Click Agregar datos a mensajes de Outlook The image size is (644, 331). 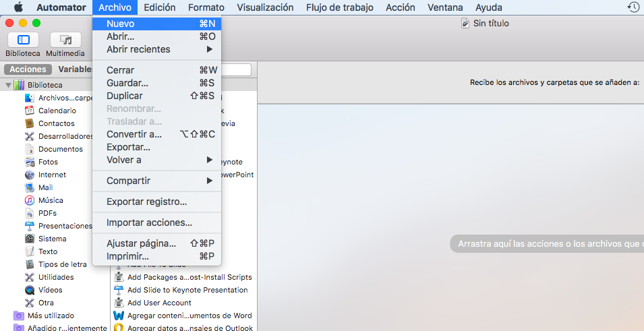point(184,328)
